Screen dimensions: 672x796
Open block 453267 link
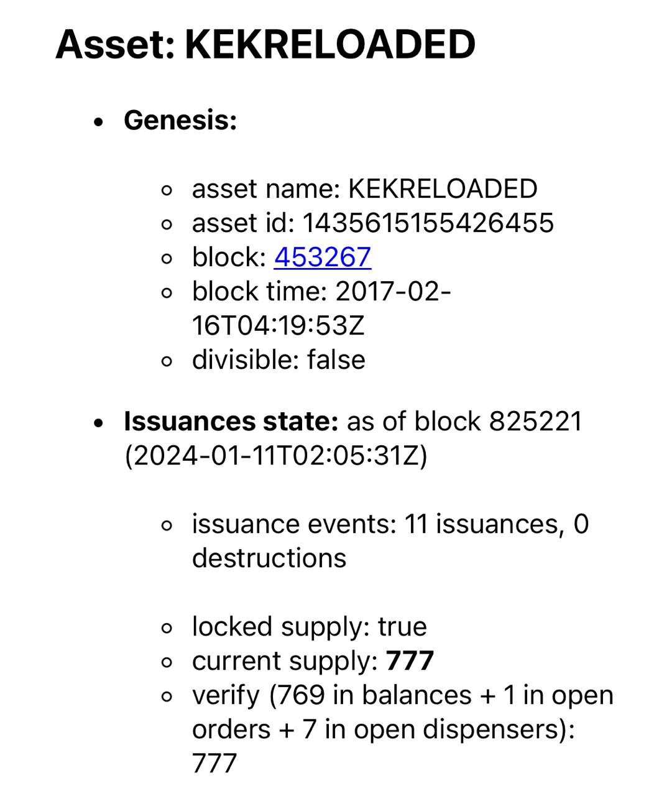[x=323, y=257]
